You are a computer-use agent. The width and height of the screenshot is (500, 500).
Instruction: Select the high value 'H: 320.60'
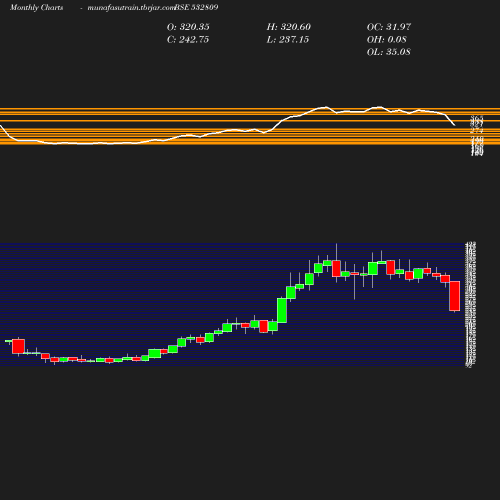[289, 27]
